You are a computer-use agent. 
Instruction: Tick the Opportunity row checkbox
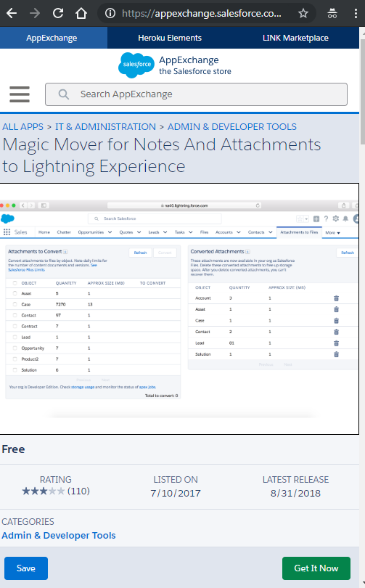pos(15,348)
